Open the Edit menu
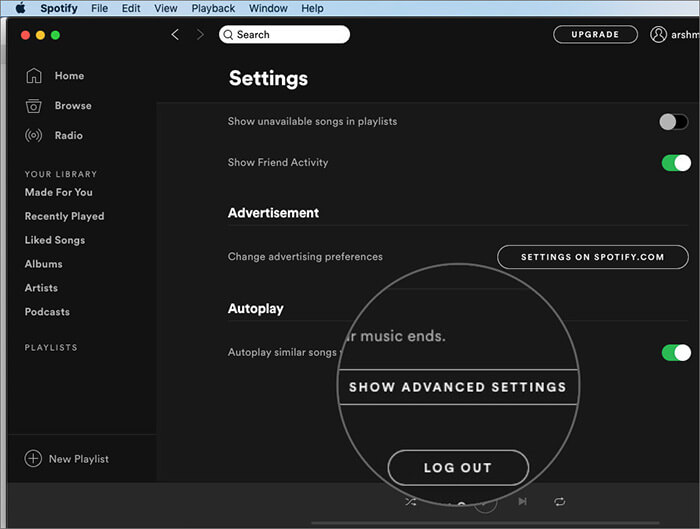The height and width of the screenshot is (529, 700). coord(131,8)
